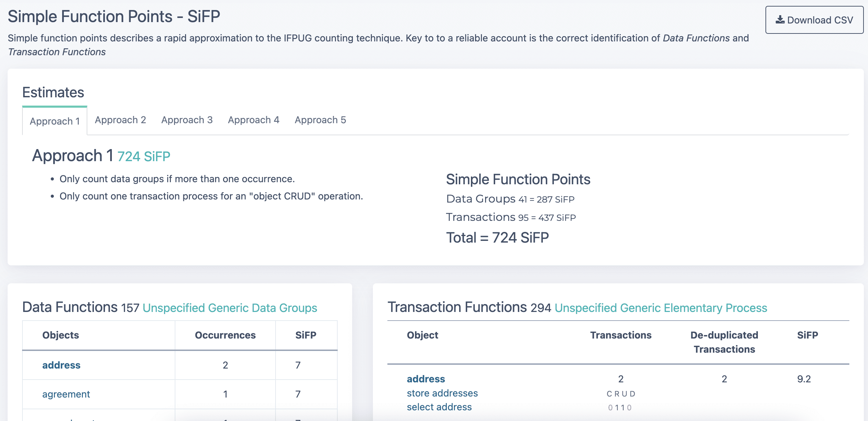The image size is (868, 421).
Task: Sort the Transactions column header
Action: pyautogui.click(x=620, y=335)
